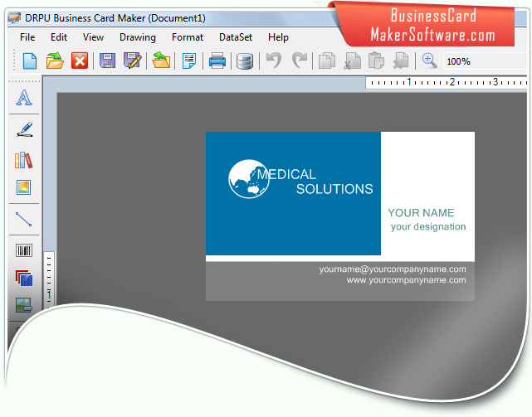Open the File menu
532x417 pixels.
27,37
